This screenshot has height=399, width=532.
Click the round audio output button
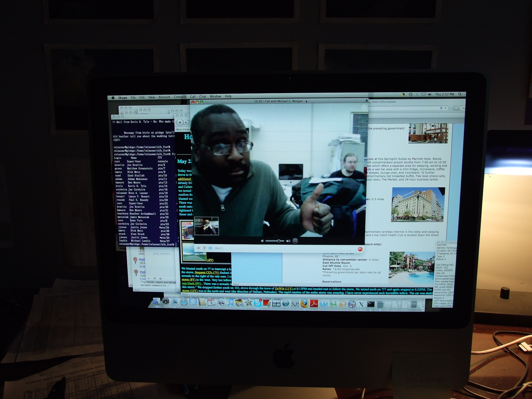(x=295, y=241)
